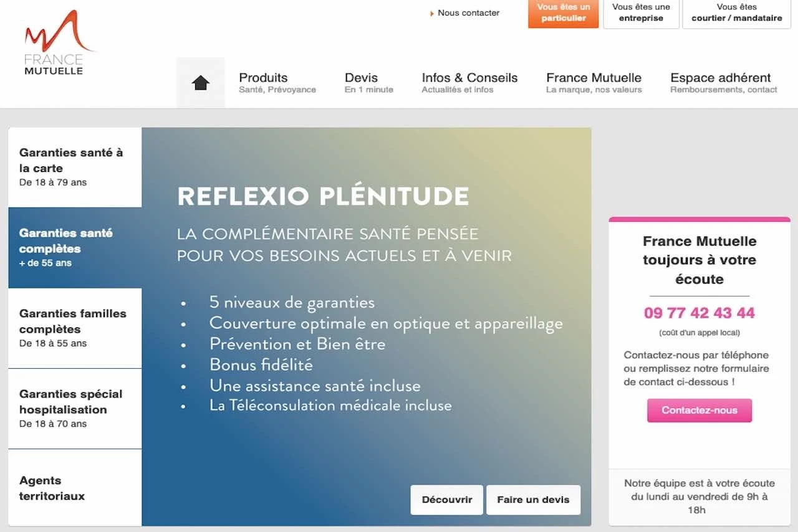Viewport: 798px width, 532px height.
Task: Click the France Mutuelle logo
Action: pos(55,44)
